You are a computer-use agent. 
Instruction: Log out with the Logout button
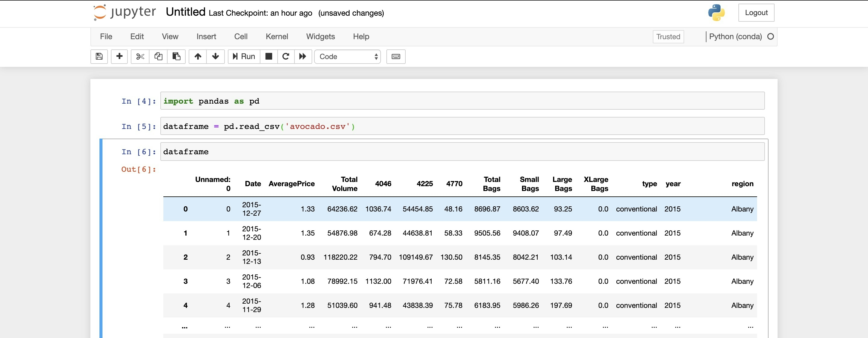pos(756,12)
